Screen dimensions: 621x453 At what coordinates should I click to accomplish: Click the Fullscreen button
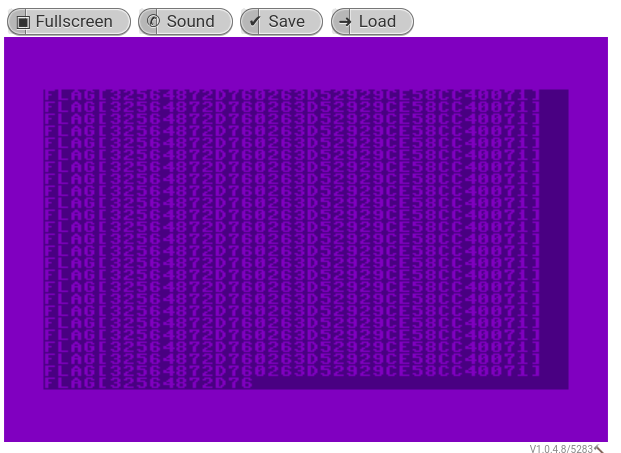click(69, 22)
